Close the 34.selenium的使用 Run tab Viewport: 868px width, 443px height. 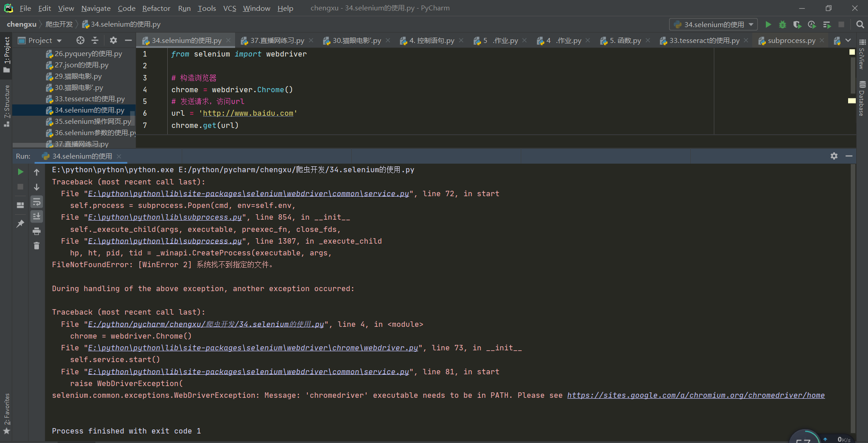[x=119, y=156]
